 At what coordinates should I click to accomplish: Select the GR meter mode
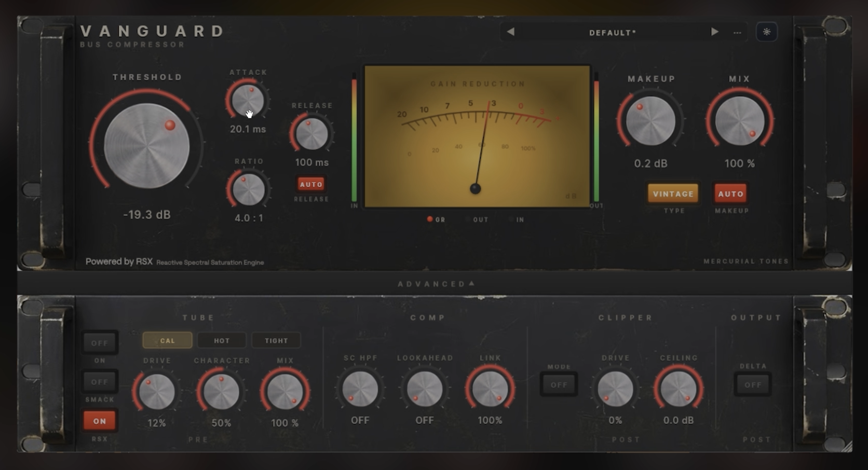click(436, 219)
